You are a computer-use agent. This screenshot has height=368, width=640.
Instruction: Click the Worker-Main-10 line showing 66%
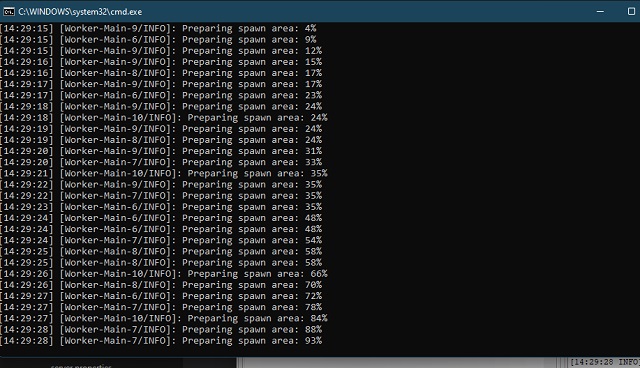[x=164, y=274]
